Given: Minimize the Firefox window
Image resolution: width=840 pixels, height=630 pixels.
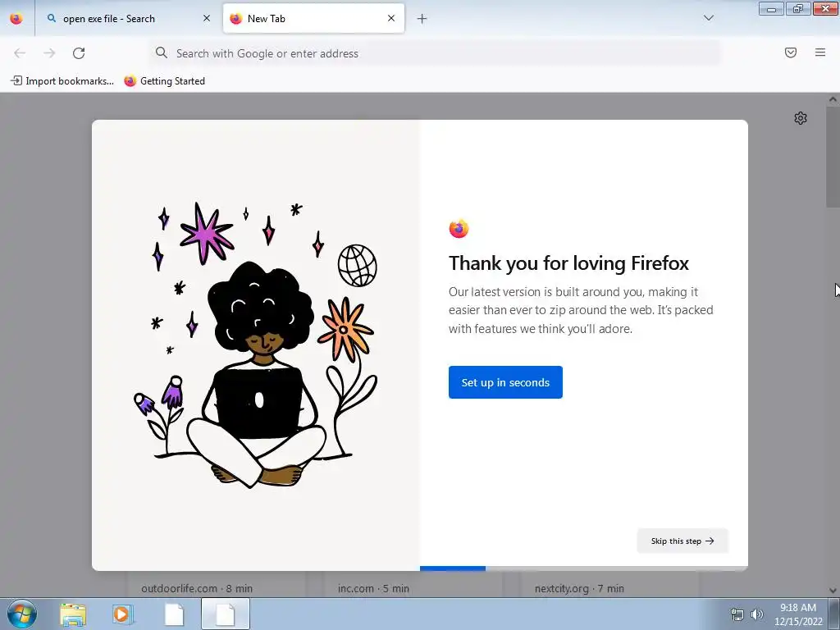Looking at the screenshot, I should (x=771, y=8).
